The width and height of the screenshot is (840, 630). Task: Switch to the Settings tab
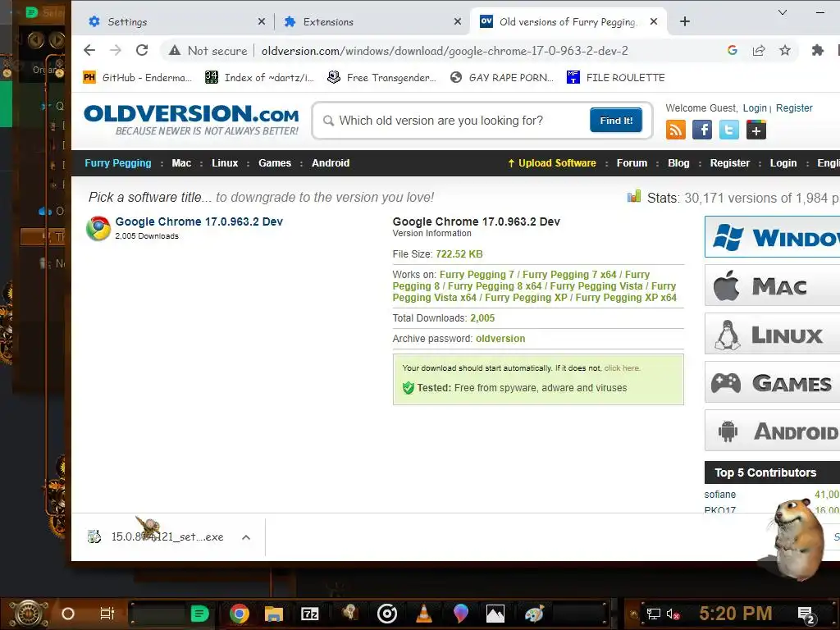tap(174, 21)
